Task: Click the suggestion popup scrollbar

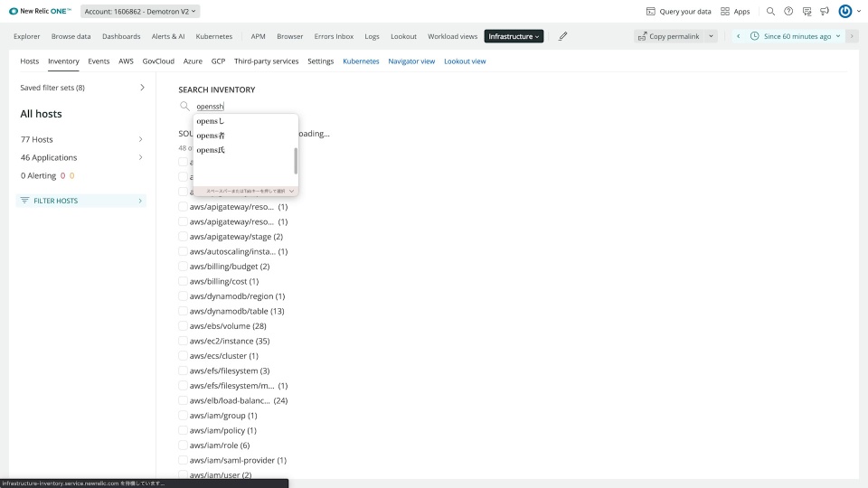Action: point(296,161)
